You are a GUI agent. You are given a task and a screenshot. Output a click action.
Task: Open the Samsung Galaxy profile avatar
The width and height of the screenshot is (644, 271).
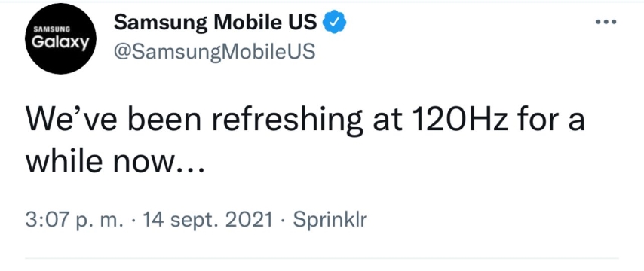(x=61, y=38)
